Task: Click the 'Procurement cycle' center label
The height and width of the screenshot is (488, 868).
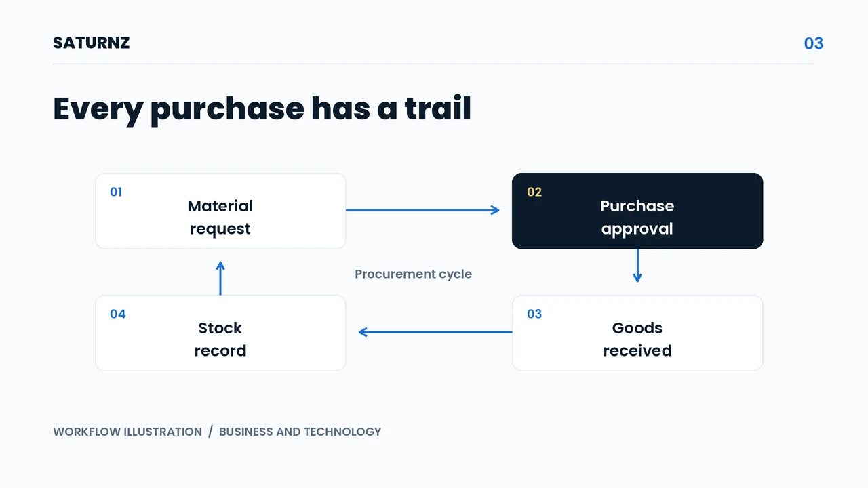Action: pos(413,274)
